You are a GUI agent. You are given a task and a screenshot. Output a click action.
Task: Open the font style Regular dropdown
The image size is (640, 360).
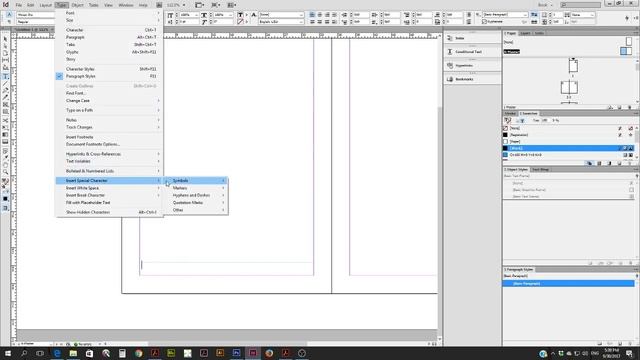[x=36, y=22]
